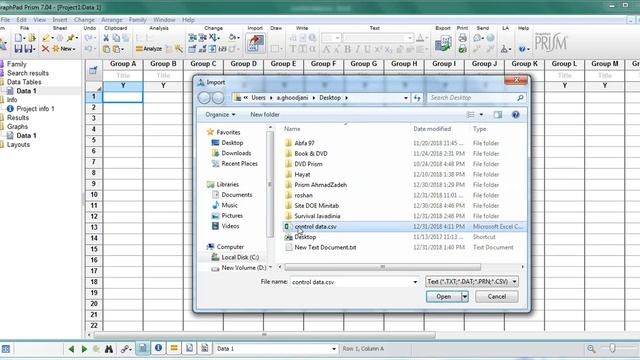Click the Results sheet icon in navigation bar
640x360 pixels.
174,348
